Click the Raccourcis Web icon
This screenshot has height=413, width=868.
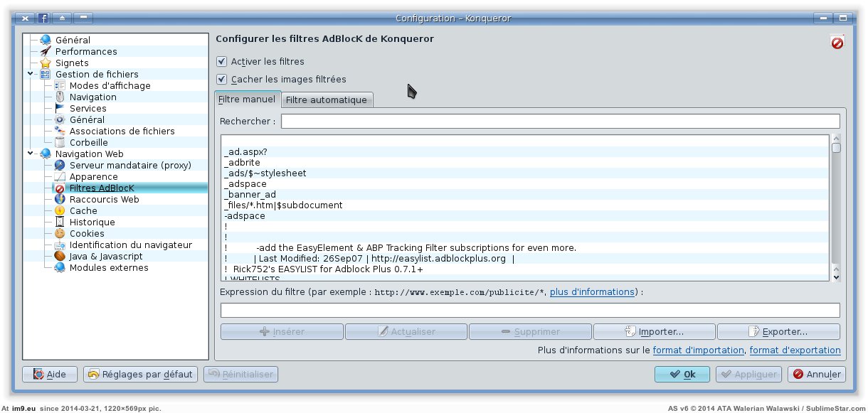point(60,200)
